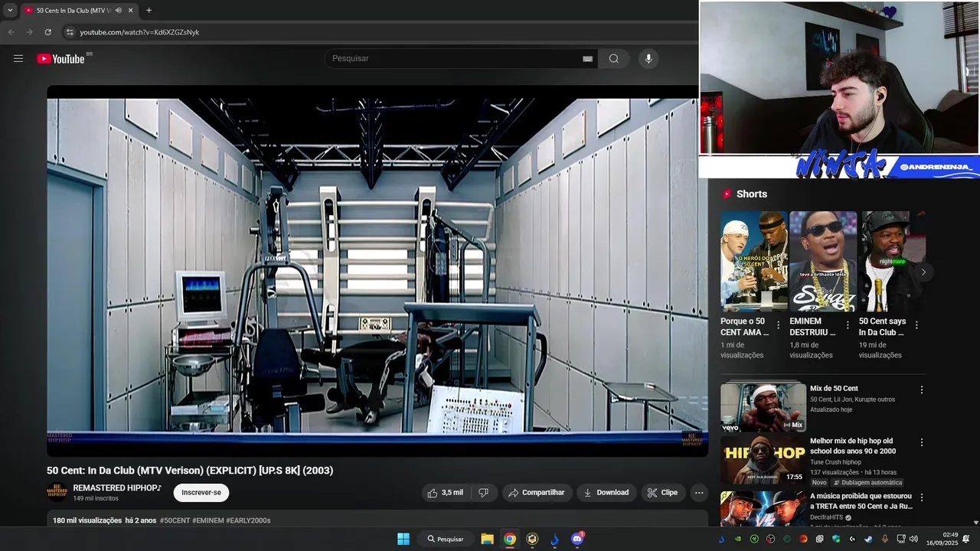Open options for 'EMINEM DESTRUIU' Short
The height and width of the screenshot is (551, 980).
pyautogui.click(x=848, y=325)
